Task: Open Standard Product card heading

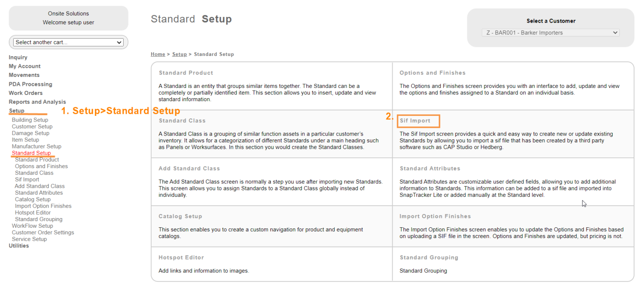Action: [186, 73]
